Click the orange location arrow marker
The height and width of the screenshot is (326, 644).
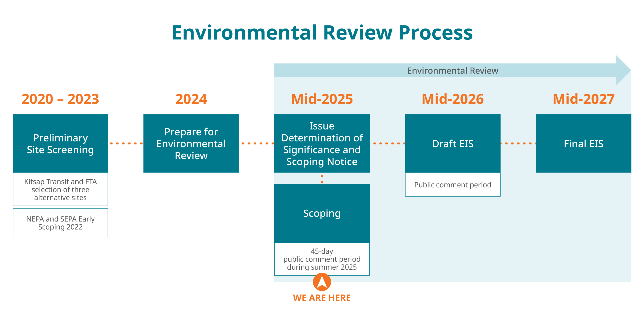[322, 282]
